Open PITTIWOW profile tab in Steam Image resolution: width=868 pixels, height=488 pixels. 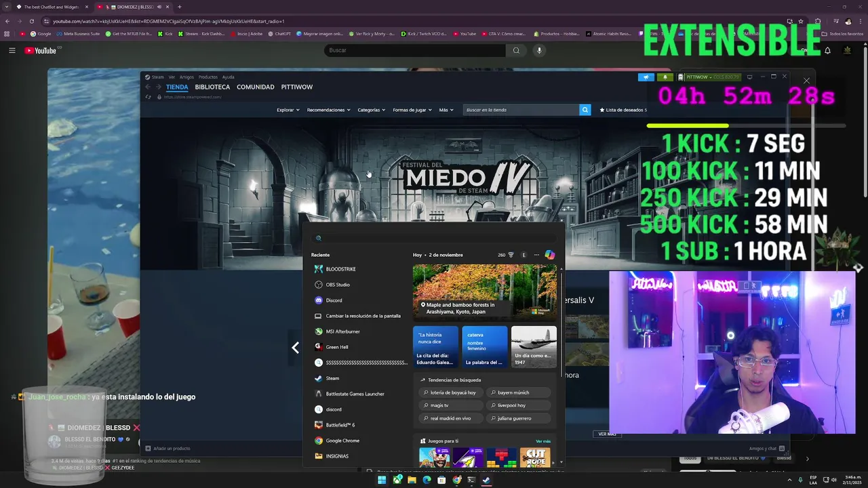tap(297, 87)
